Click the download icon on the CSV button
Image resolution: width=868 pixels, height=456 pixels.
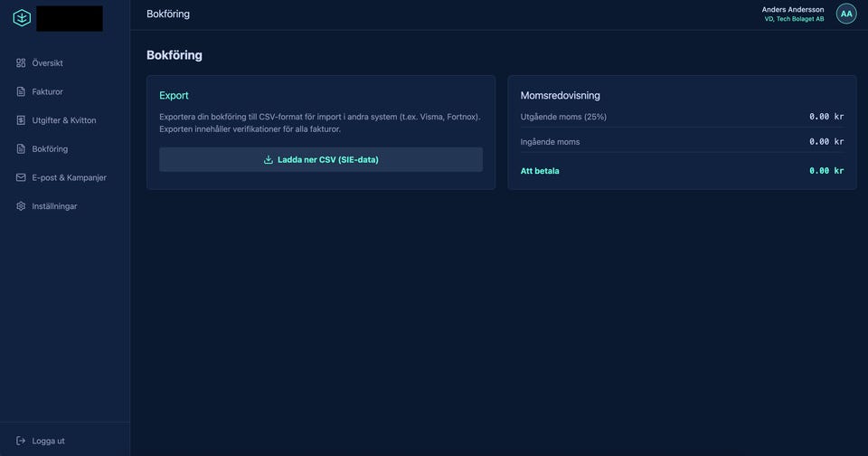tap(269, 160)
